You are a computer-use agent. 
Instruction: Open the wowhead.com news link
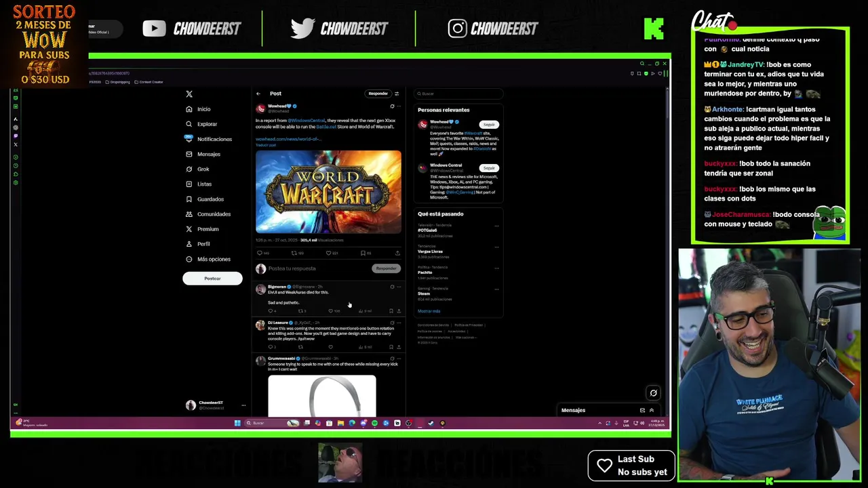coord(288,139)
